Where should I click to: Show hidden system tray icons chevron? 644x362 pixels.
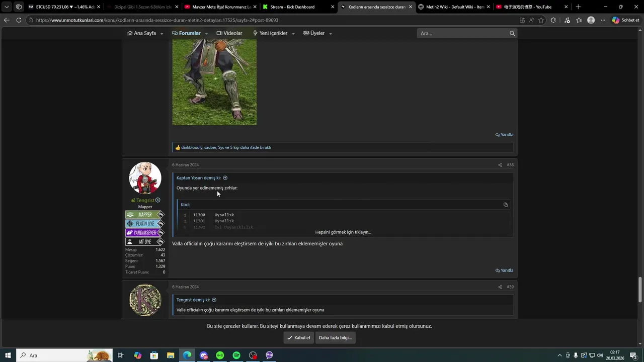[560, 355]
